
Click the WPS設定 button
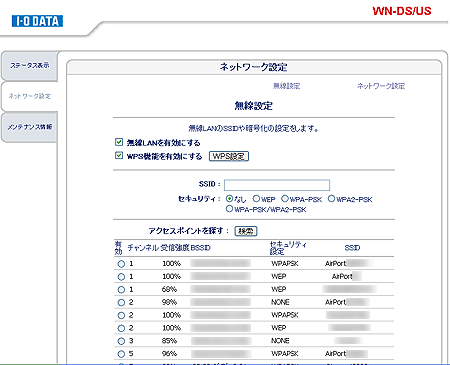point(229,156)
